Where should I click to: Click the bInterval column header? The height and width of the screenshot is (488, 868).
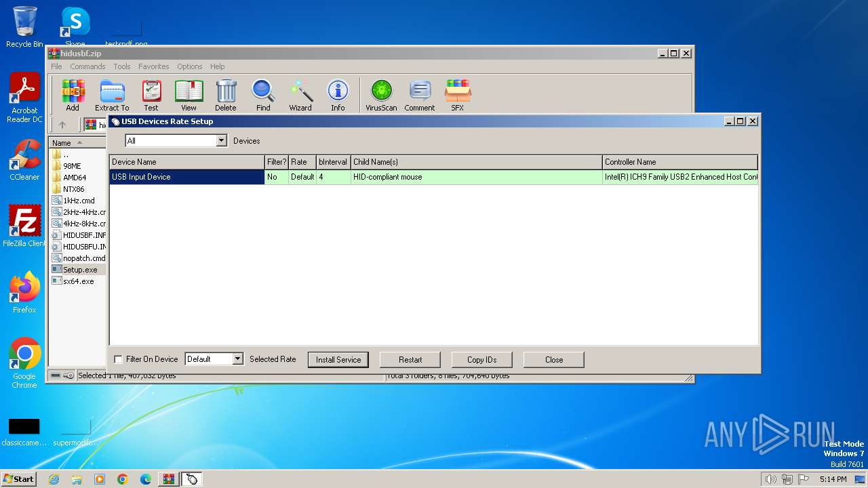point(334,162)
